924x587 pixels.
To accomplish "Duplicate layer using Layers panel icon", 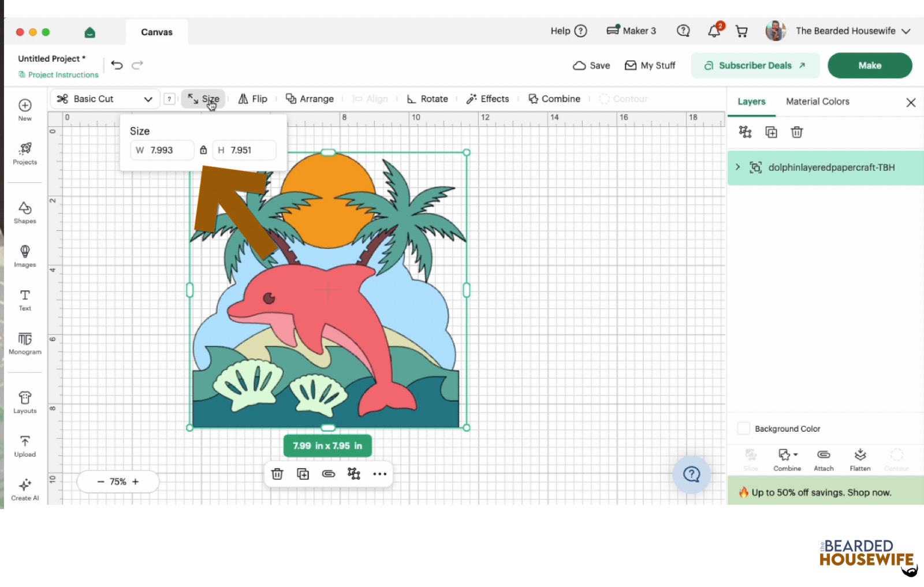I will tap(771, 132).
